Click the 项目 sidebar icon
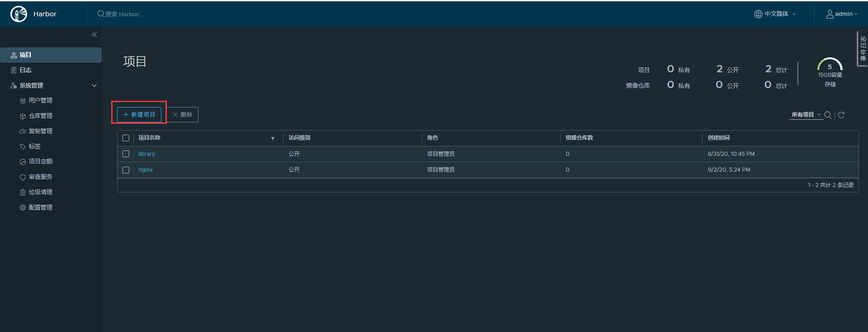Image resolution: width=868 pixels, height=332 pixels. 14,55
